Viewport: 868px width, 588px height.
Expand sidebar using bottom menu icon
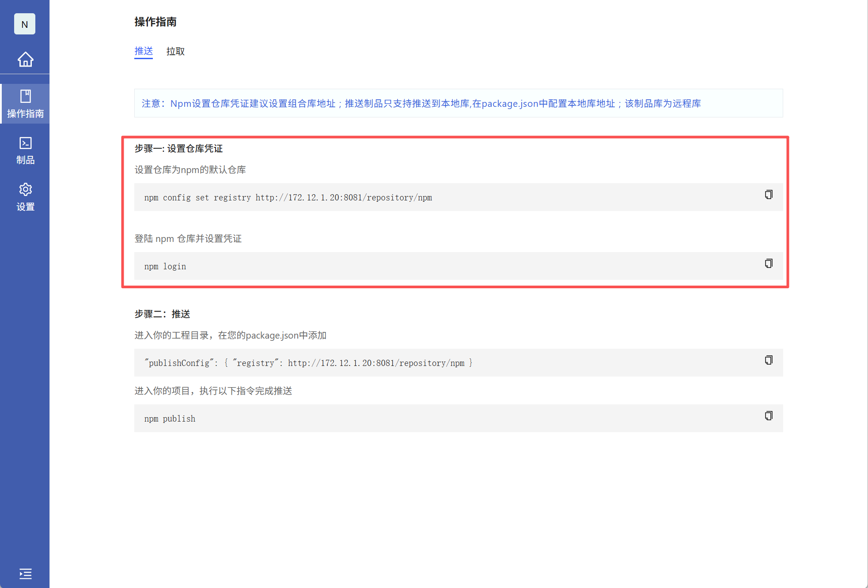25,573
